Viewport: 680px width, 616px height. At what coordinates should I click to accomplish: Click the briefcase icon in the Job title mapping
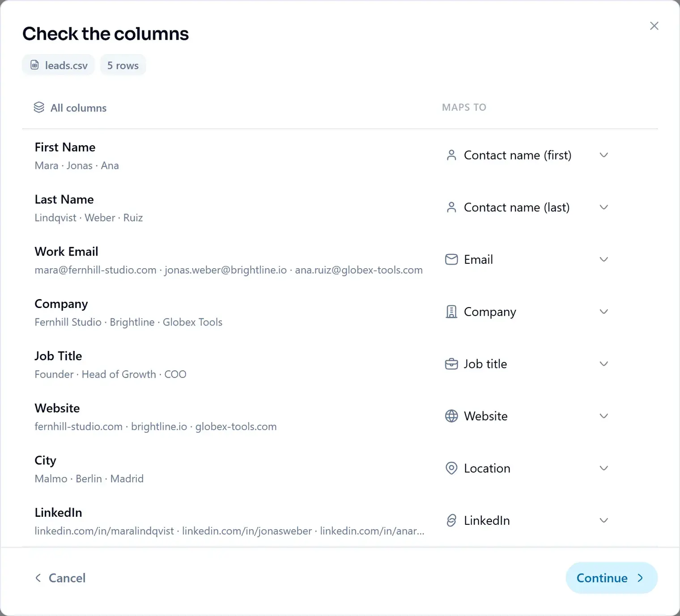[x=451, y=364]
